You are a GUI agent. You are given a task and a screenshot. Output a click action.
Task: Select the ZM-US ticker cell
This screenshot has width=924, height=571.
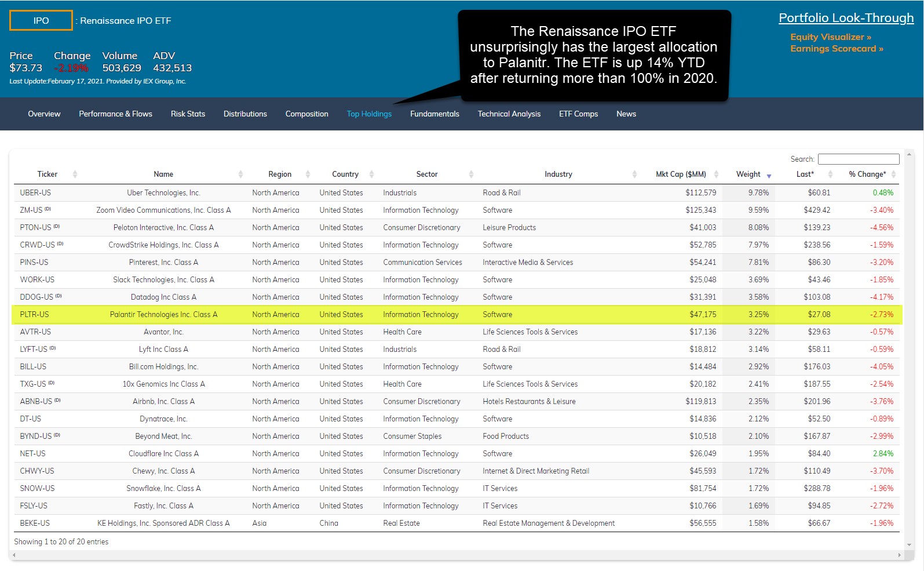[x=35, y=210]
